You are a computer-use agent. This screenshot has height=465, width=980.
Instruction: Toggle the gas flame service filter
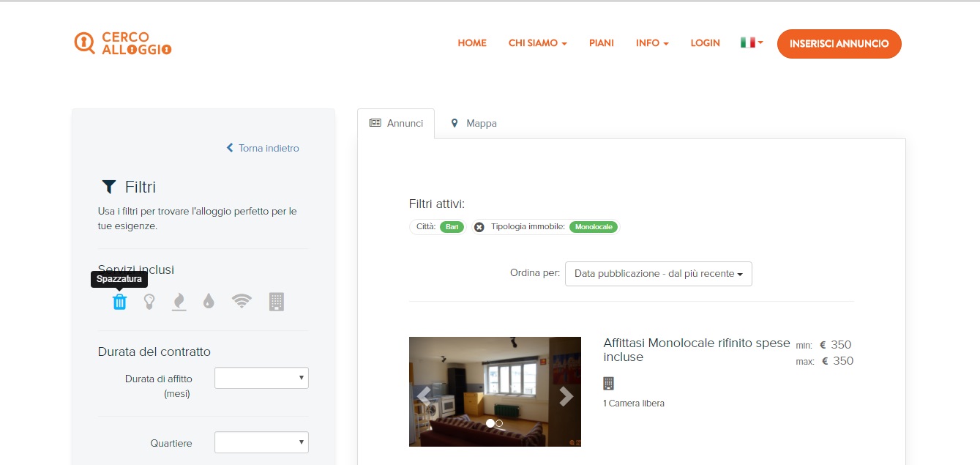point(179,302)
